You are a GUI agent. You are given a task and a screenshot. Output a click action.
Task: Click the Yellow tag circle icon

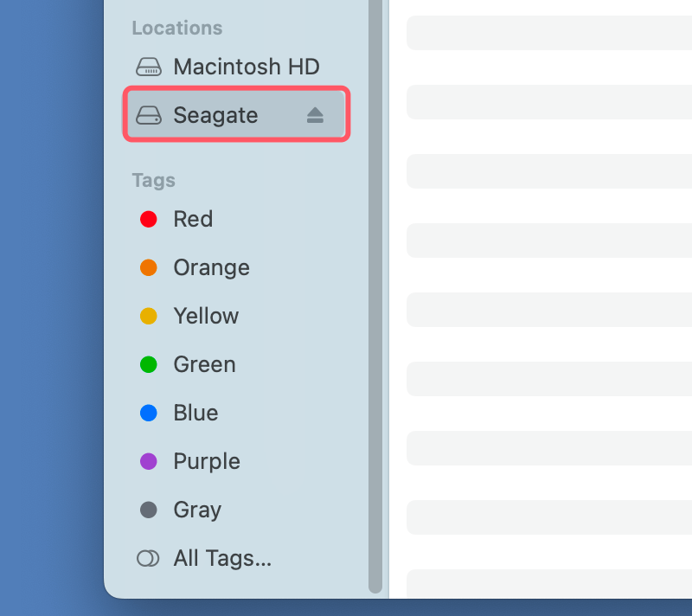[148, 316]
